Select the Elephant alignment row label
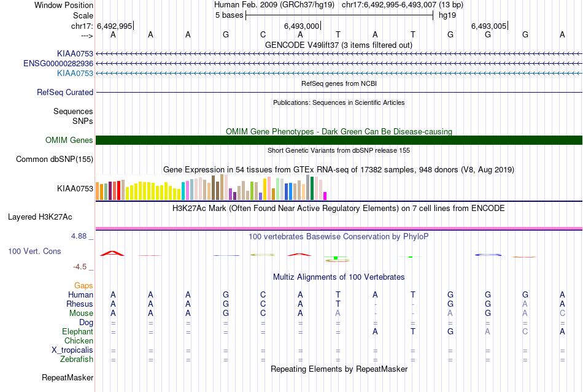This screenshot has height=392, width=583. click(x=78, y=331)
